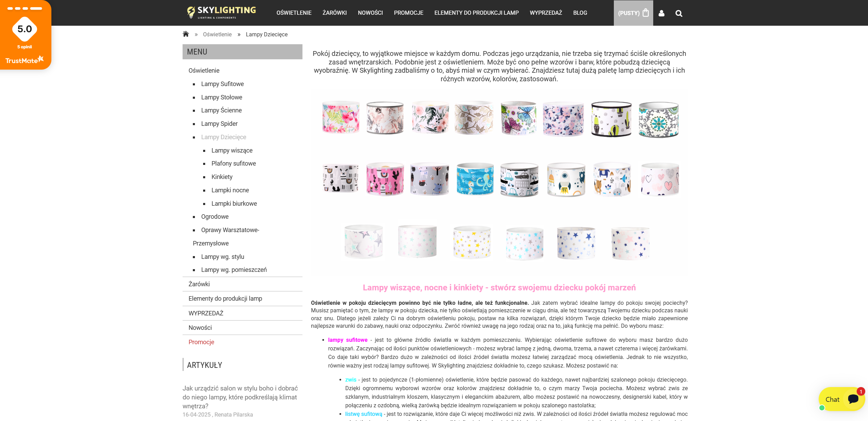Click the red Promocje sidebar link

click(201, 342)
